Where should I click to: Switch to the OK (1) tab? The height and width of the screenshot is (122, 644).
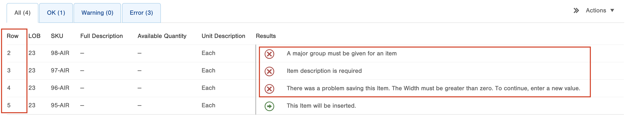coord(56,13)
